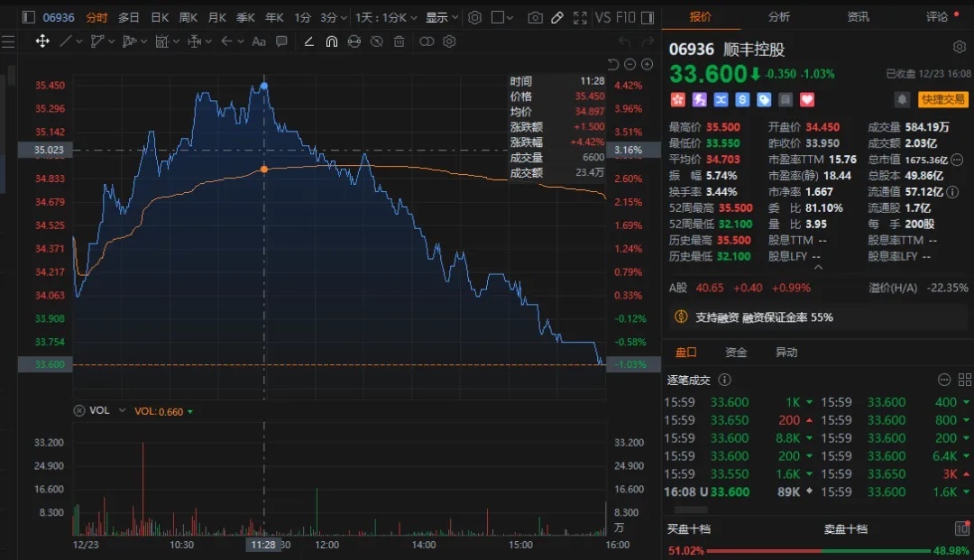
Task: Click the screenshot camera icon
Action: pyautogui.click(x=535, y=18)
